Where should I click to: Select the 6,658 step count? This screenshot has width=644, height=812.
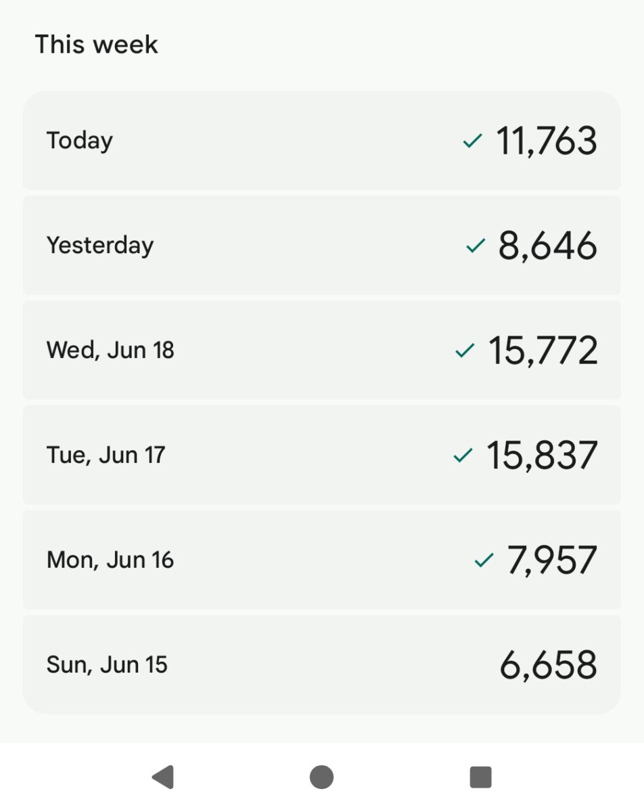(549, 665)
